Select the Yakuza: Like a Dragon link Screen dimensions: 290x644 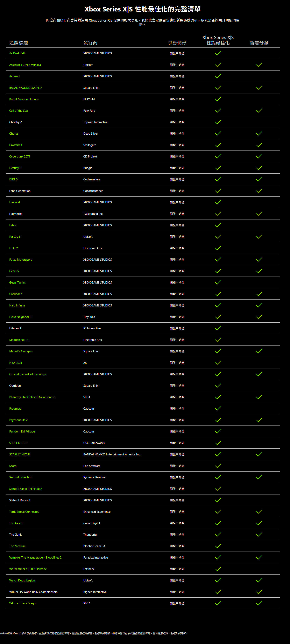pyautogui.click(x=23, y=603)
